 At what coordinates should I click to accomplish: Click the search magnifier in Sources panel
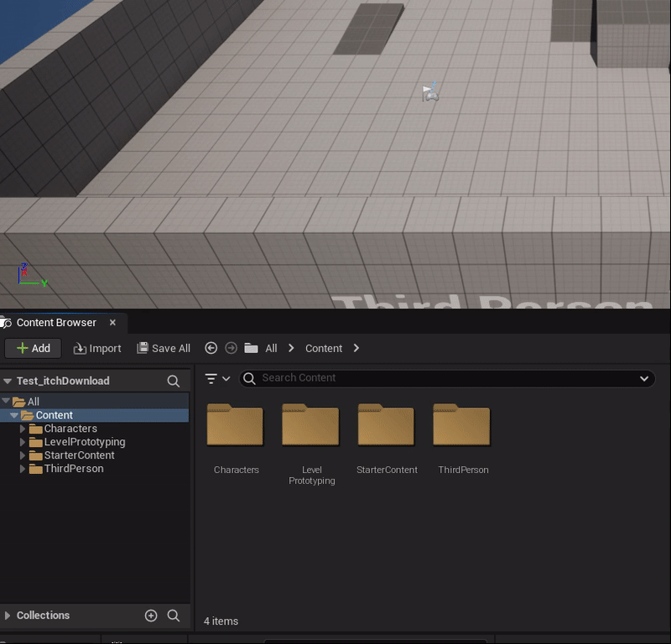coord(174,380)
